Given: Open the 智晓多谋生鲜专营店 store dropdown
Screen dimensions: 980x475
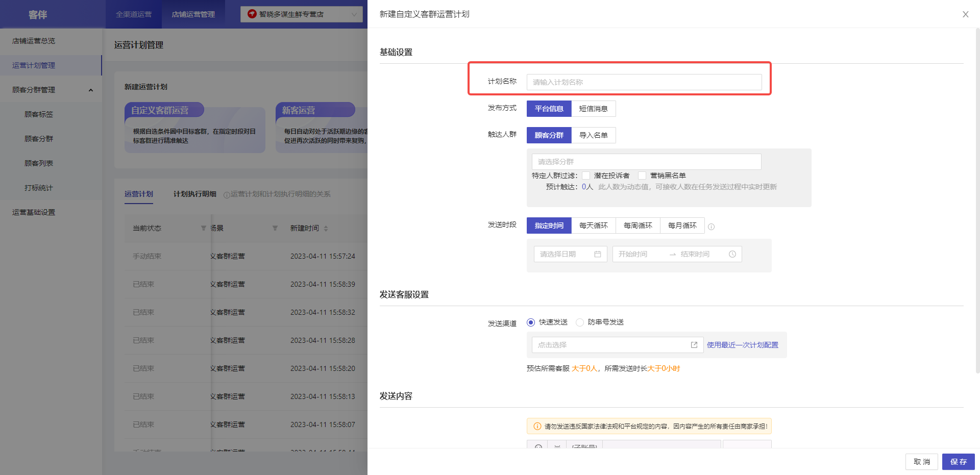Looking at the screenshot, I should (x=302, y=14).
